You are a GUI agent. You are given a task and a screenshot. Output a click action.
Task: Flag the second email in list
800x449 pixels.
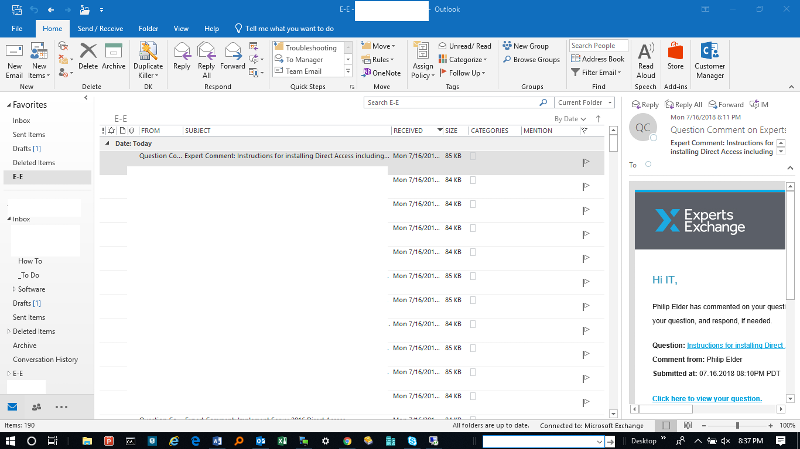586,187
